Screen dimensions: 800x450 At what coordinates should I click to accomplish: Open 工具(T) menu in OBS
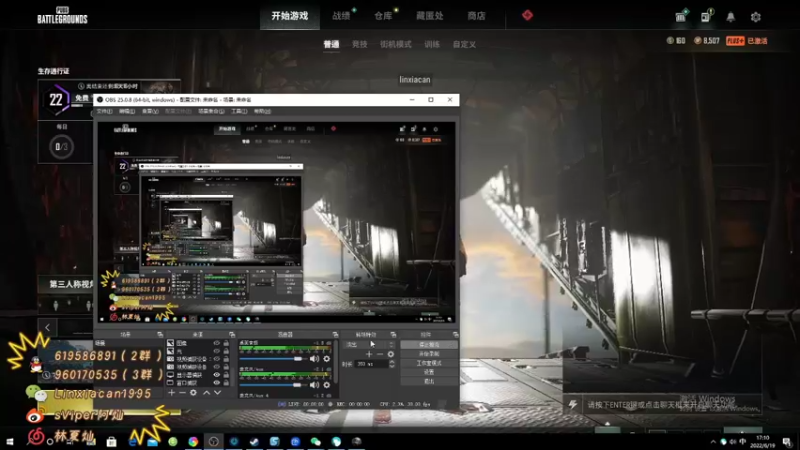pos(239,111)
